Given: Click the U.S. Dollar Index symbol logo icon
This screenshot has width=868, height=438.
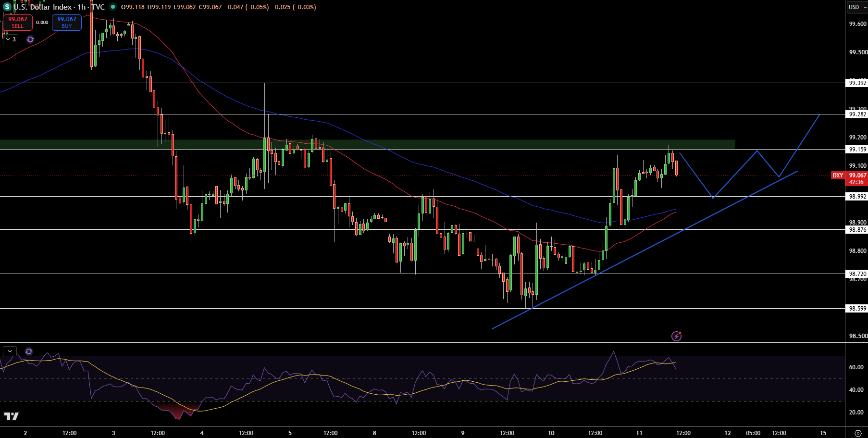Looking at the screenshot, I should pos(7,7).
